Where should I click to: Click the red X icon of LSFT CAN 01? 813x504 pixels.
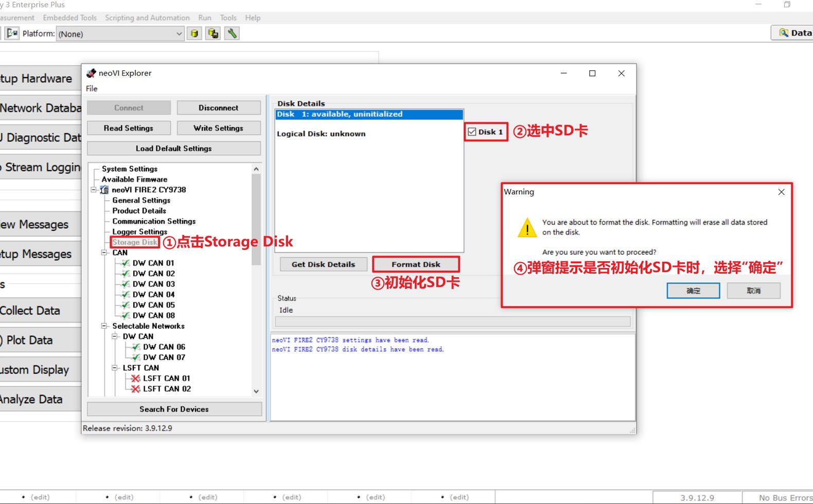click(x=136, y=379)
